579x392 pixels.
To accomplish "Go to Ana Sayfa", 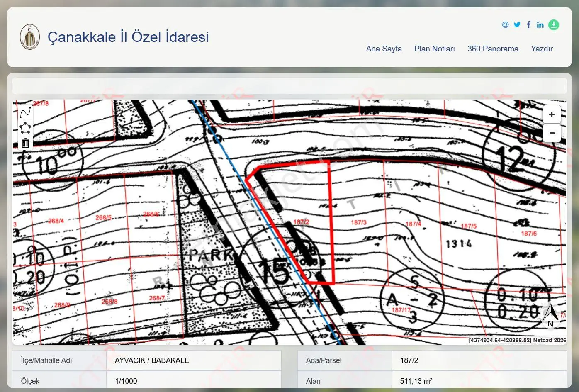I will pyautogui.click(x=384, y=49).
